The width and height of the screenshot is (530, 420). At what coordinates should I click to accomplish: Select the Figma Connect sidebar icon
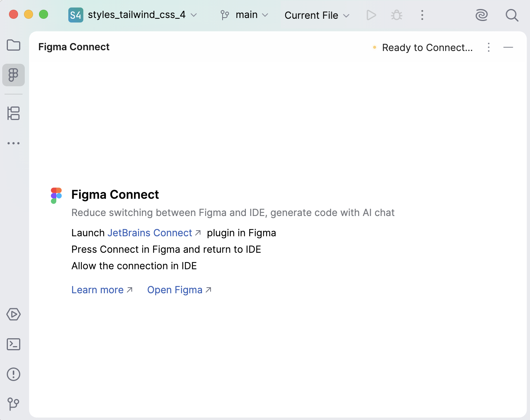click(14, 75)
